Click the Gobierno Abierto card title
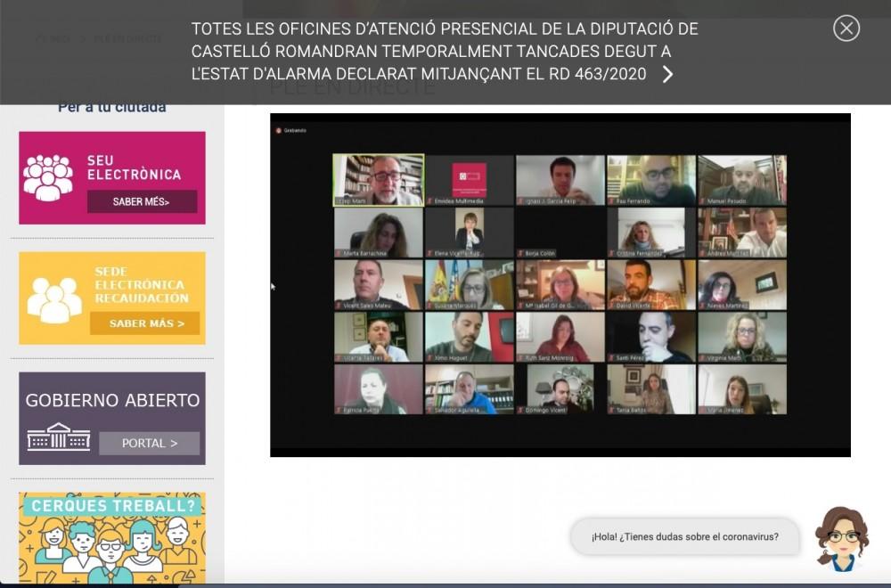891x588 pixels. coord(111,401)
